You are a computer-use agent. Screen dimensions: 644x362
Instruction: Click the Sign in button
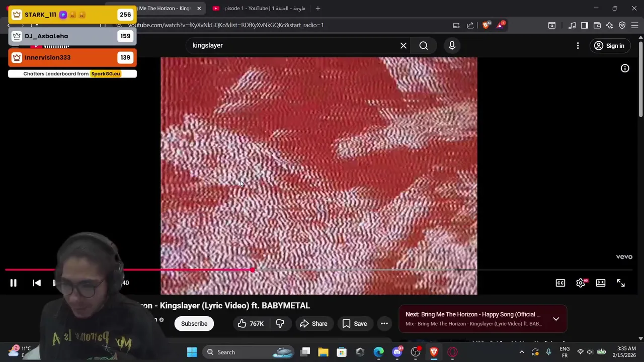(x=609, y=46)
